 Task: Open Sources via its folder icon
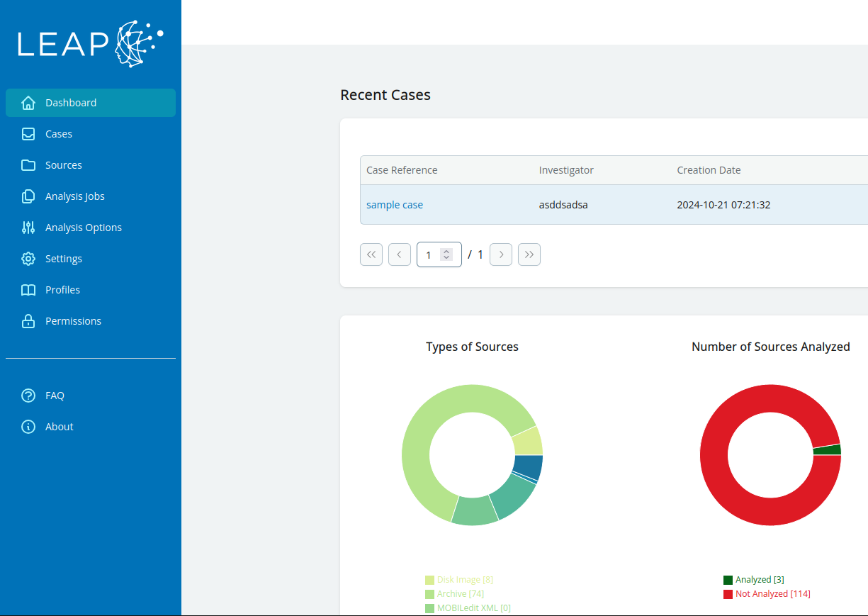click(x=28, y=164)
